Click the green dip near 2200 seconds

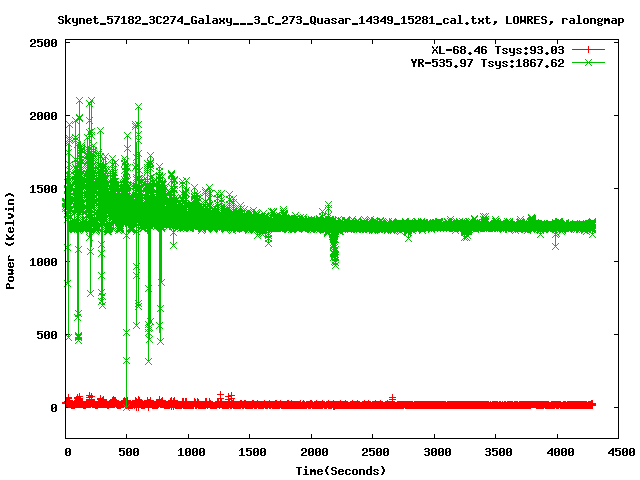tap(335, 251)
